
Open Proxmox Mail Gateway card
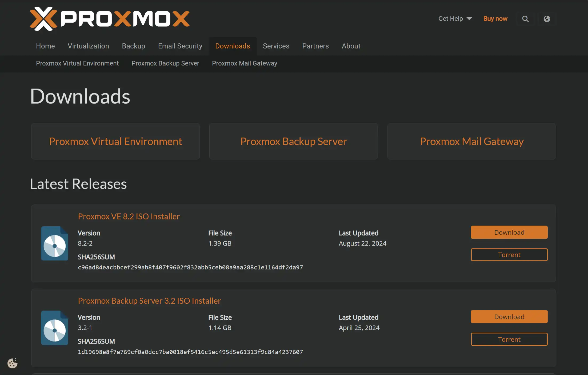[x=471, y=141]
